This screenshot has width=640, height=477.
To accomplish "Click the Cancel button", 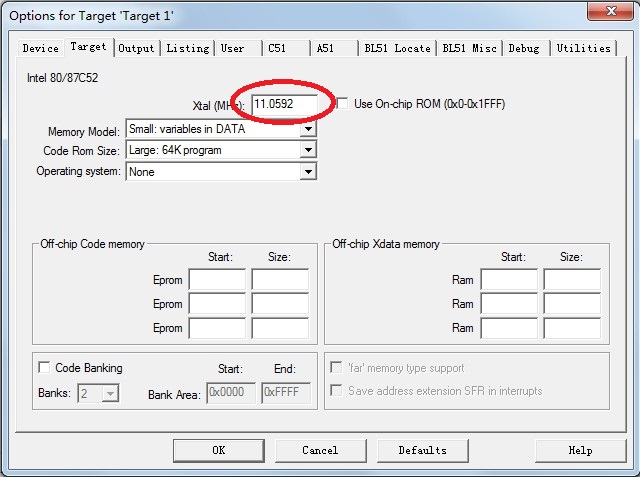I will [320, 450].
